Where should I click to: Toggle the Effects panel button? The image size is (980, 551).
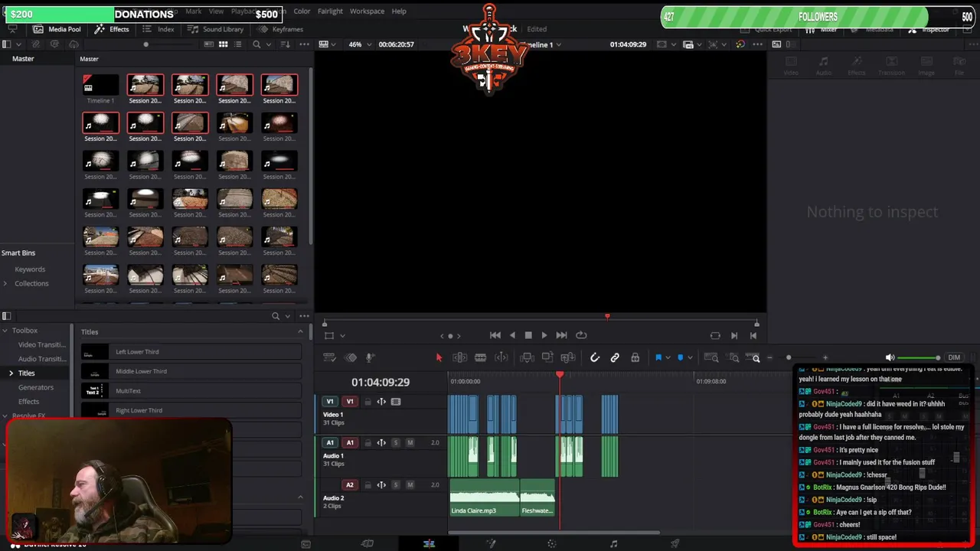112,29
